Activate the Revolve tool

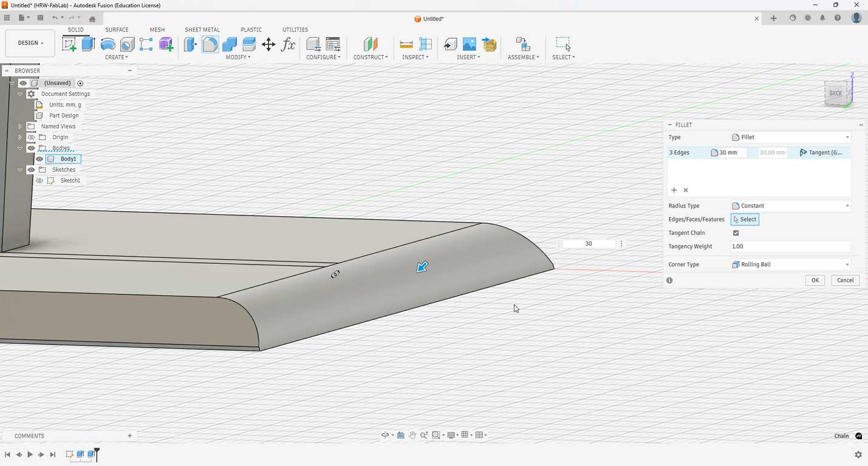click(x=108, y=44)
